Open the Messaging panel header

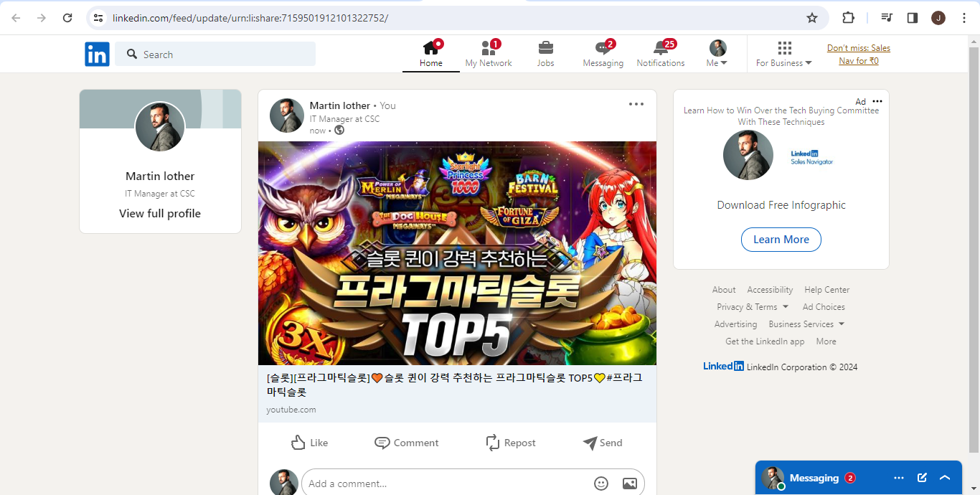[x=859, y=478]
